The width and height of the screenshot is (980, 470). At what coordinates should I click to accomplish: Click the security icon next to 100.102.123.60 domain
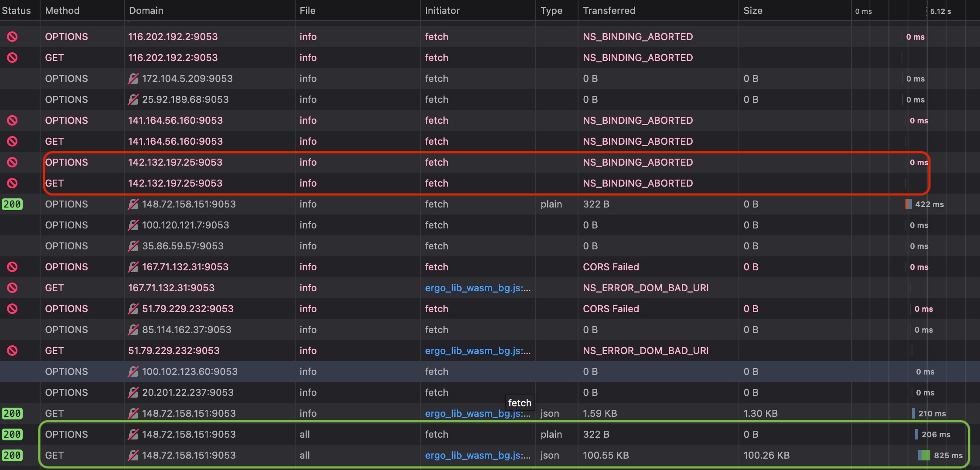[x=133, y=371]
